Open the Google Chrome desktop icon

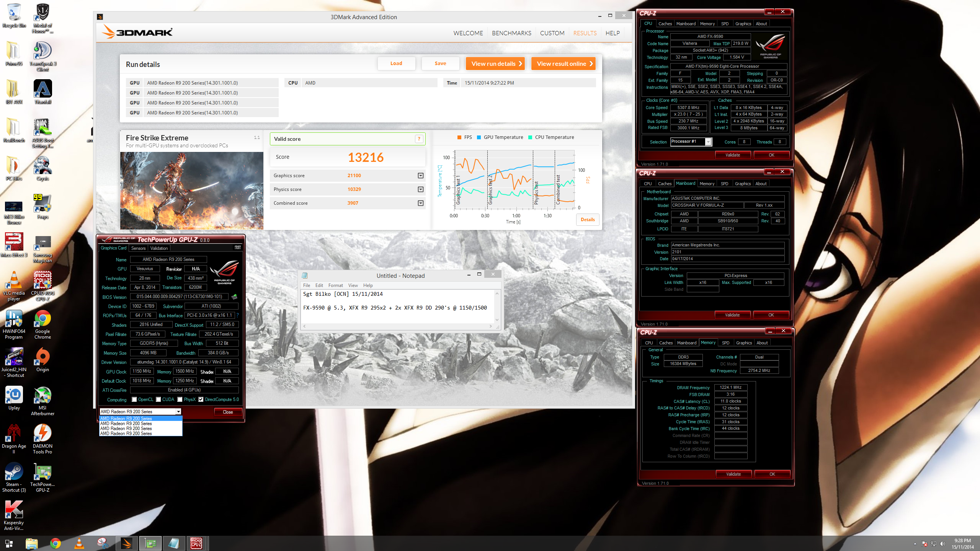coord(43,324)
